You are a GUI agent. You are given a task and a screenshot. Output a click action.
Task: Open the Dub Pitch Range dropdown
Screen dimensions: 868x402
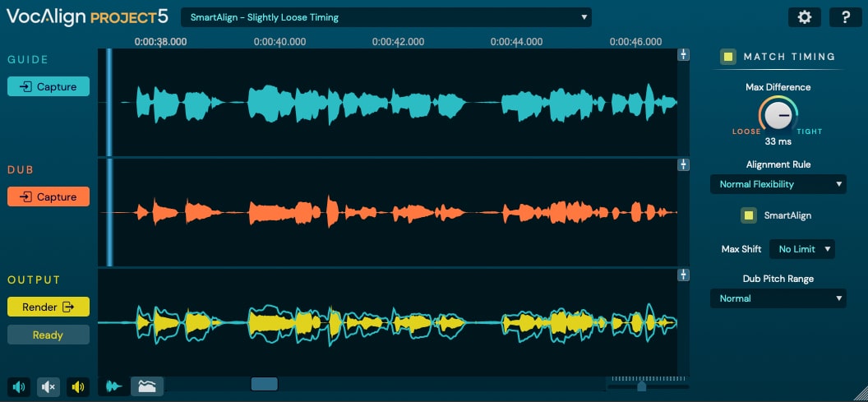click(778, 298)
